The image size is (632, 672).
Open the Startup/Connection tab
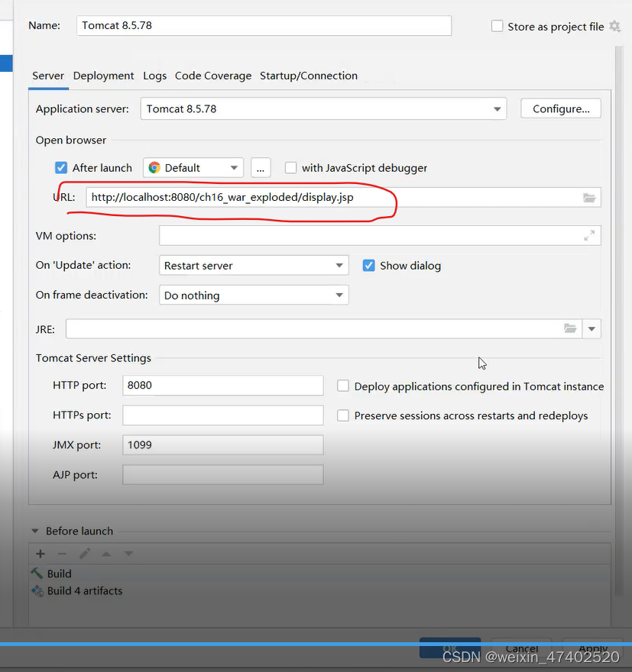point(309,76)
